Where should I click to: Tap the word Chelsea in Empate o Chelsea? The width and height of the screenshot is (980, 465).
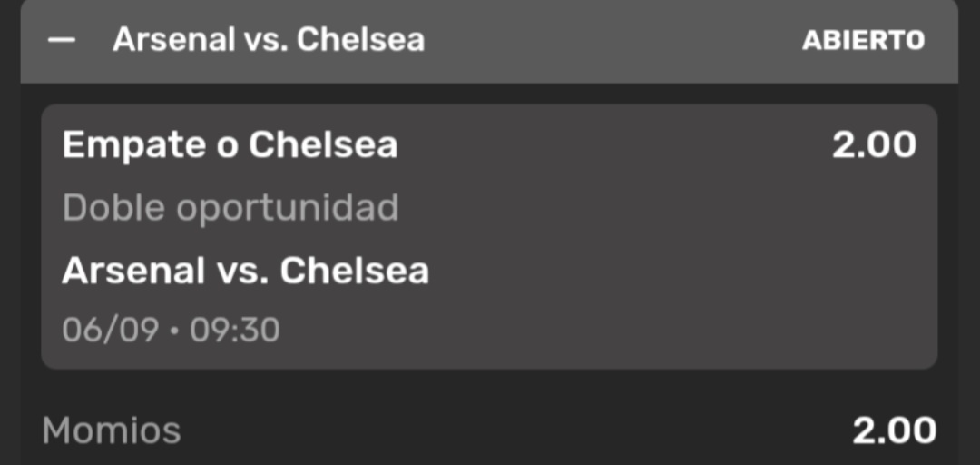[x=323, y=145]
